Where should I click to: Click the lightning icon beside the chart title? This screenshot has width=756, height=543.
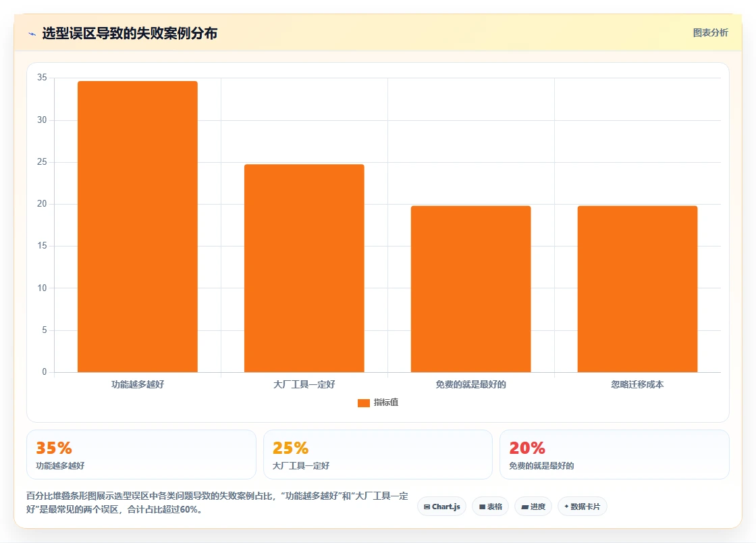click(32, 34)
